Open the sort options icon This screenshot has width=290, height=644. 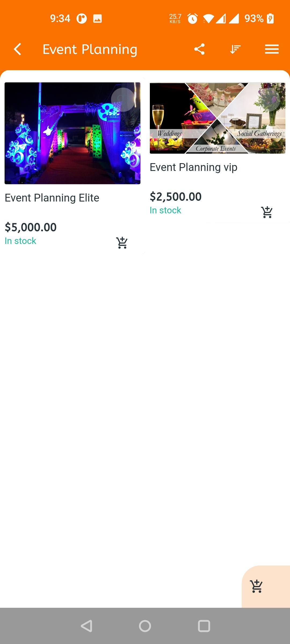coord(235,49)
